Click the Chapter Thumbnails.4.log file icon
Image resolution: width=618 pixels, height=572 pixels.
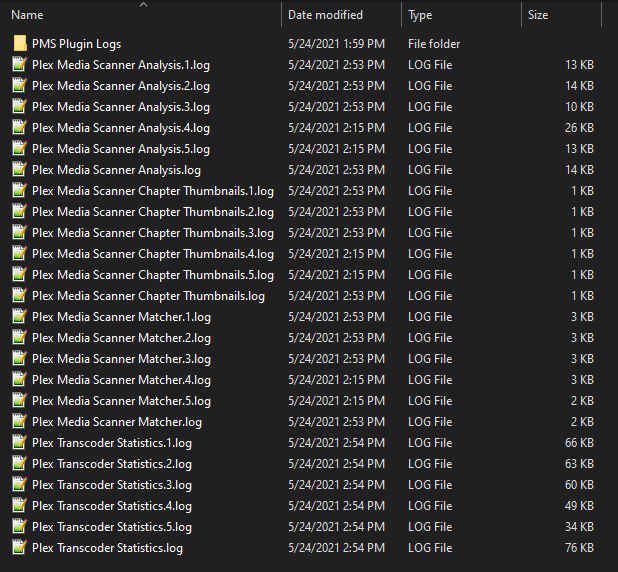(20, 253)
